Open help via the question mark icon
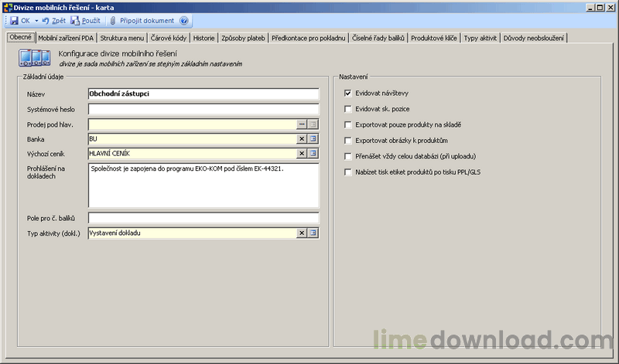Screen dimensions: 619x364 184,21
